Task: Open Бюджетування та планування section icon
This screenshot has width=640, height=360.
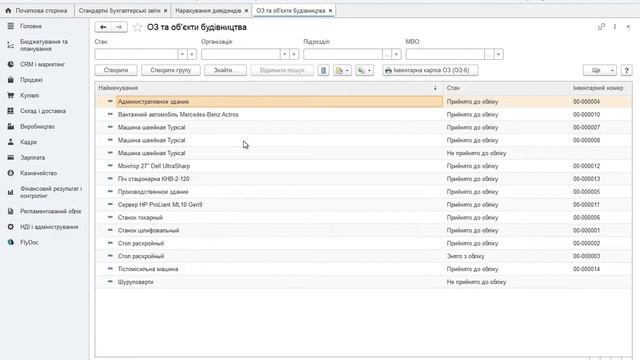Action: point(11,45)
